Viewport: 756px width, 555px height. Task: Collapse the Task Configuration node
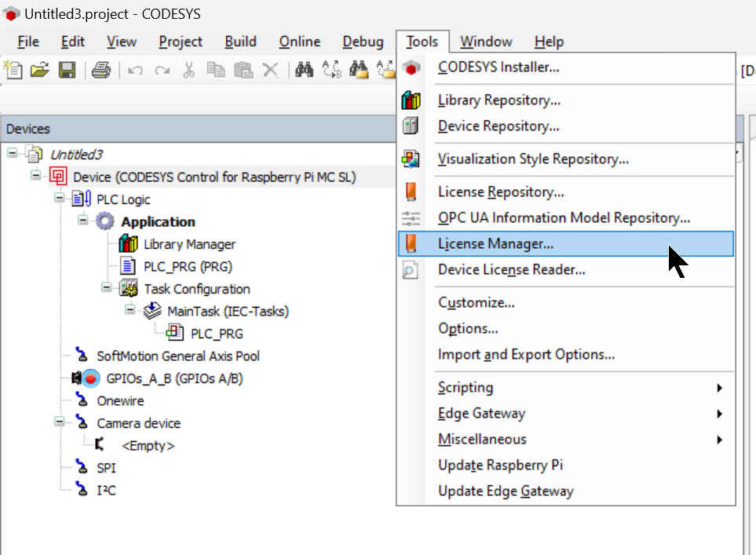pos(107,287)
